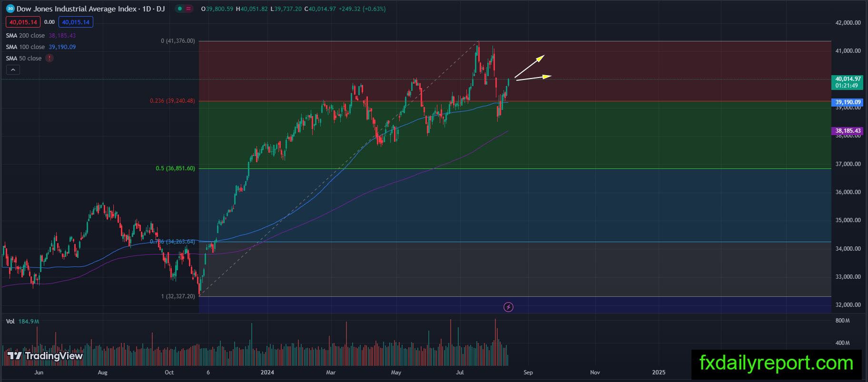This screenshot has width=868, height=382.
Task: Click the close price value 40,014.97 in header
Action: pos(322,9)
